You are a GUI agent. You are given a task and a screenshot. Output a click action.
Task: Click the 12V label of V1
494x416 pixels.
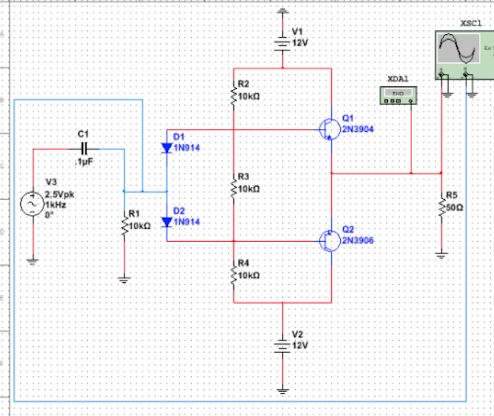300,43
